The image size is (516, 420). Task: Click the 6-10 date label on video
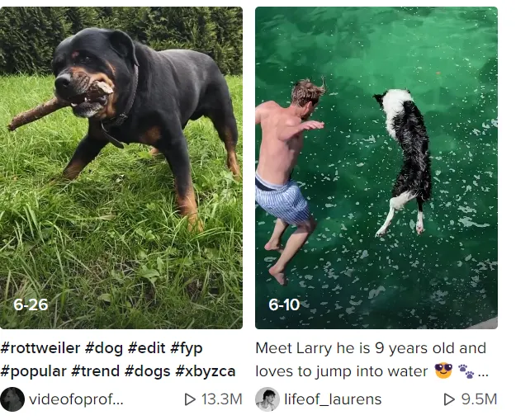[x=284, y=304]
